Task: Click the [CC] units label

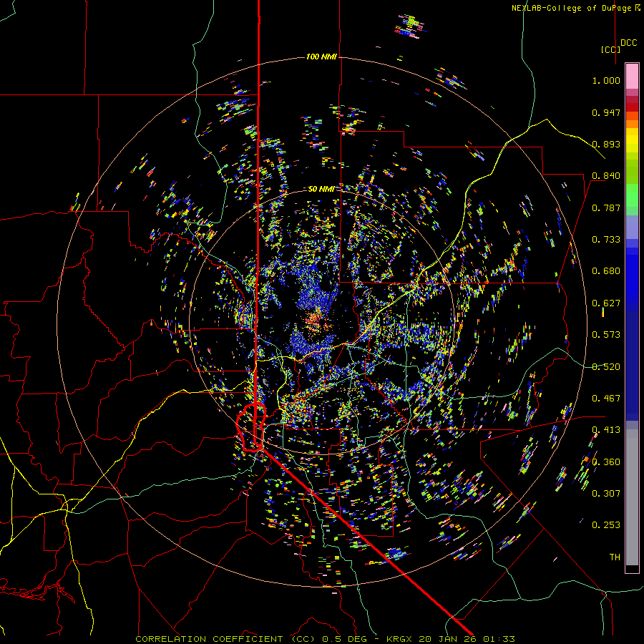Action: pos(610,49)
